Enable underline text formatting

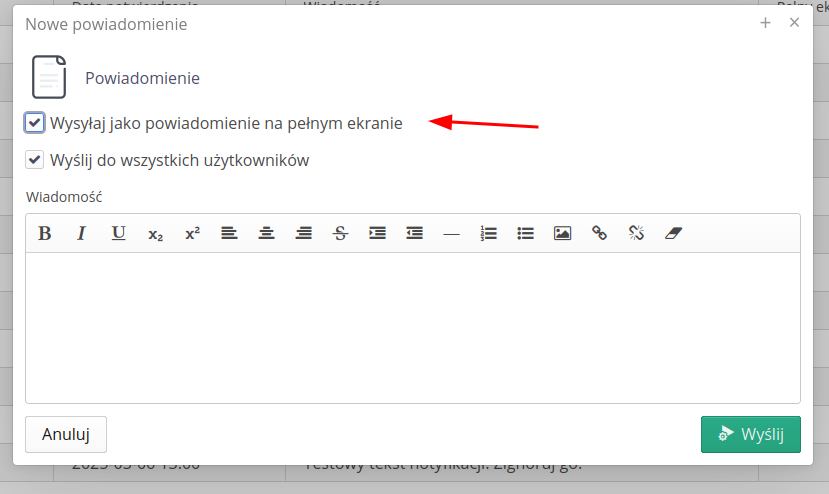pos(119,233)
